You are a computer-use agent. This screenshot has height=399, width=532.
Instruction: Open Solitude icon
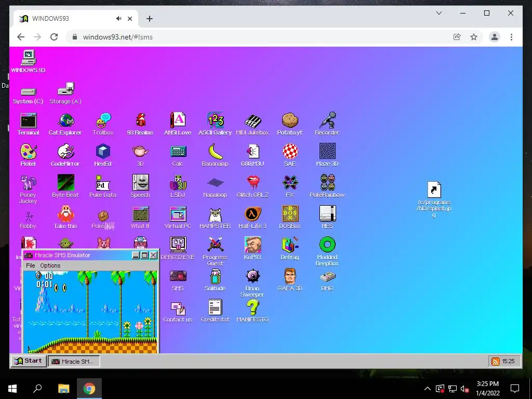[x=215, y=280]
